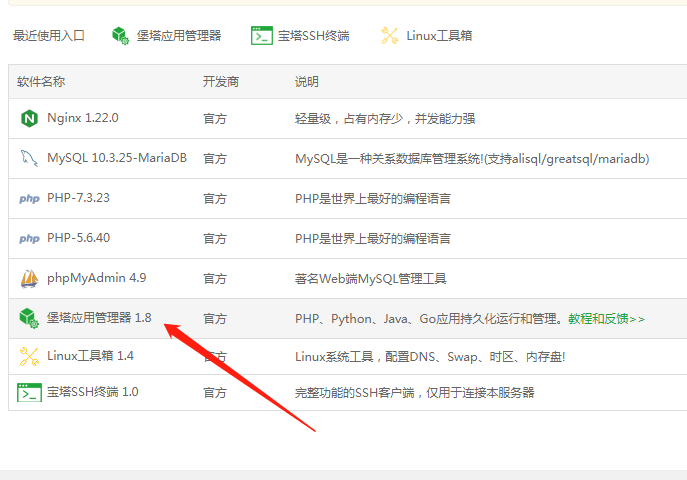Click the green Nginx hexagon icon
Image resolution: width=687 pixels, height=480 pixels.
click(x=29, y=118)
